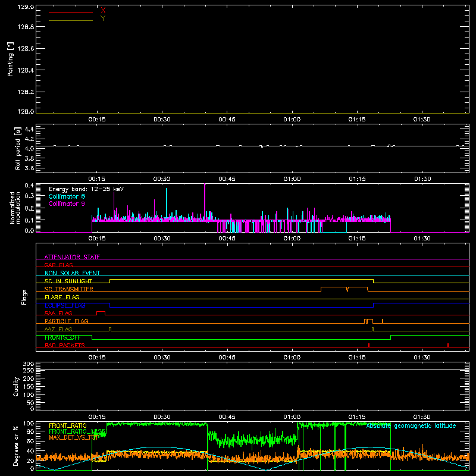The height and width of the screenshot is (476, 476).
Task: Click the 'Y' legend label
Action: [103, 18]
